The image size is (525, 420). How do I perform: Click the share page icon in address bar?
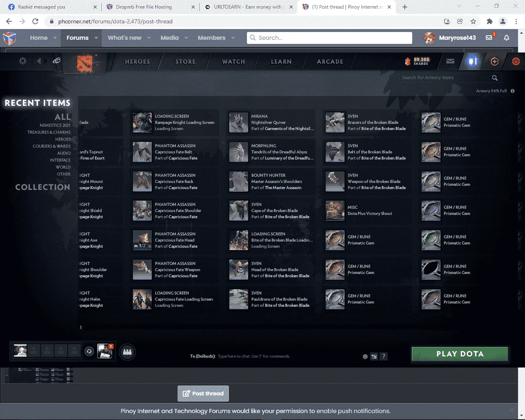tap(460, 21)
